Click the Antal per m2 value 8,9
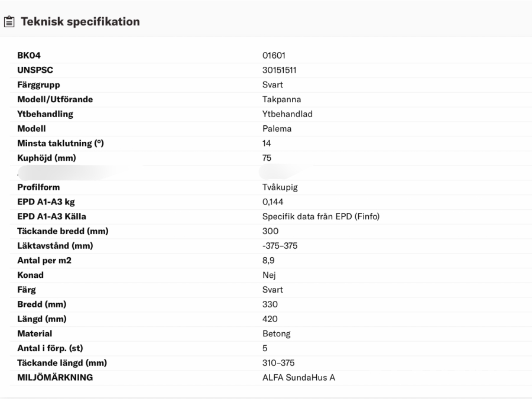Image resolution: width=532 pixels, height=399 pixels. click(x=268, y=261)
